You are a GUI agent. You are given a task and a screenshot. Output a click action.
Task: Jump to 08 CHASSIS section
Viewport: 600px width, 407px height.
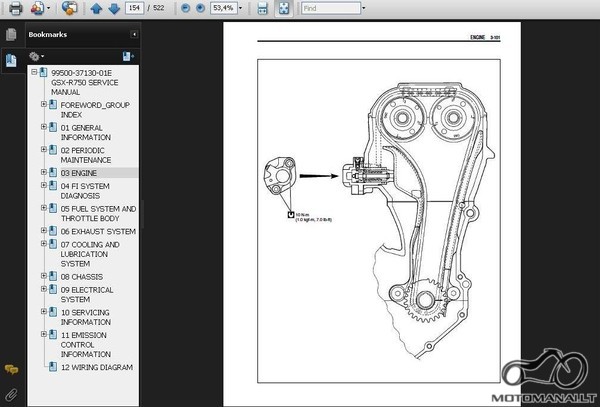pos(82,277)
